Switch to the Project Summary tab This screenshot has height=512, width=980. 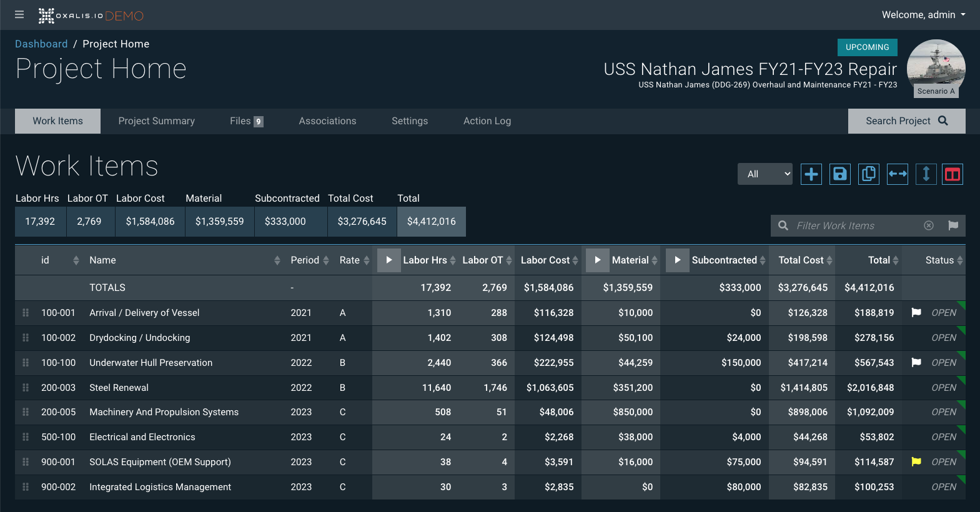click(x=156, y=121)
